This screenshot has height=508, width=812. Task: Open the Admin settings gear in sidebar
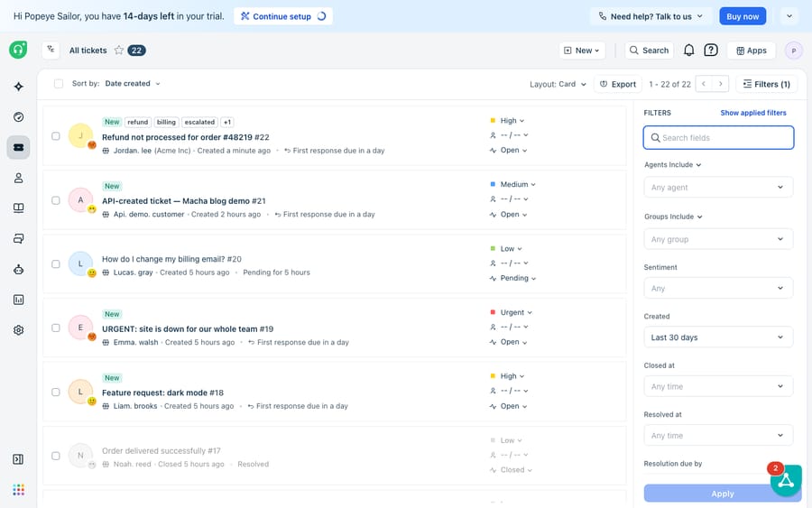(x=19, y=330)
